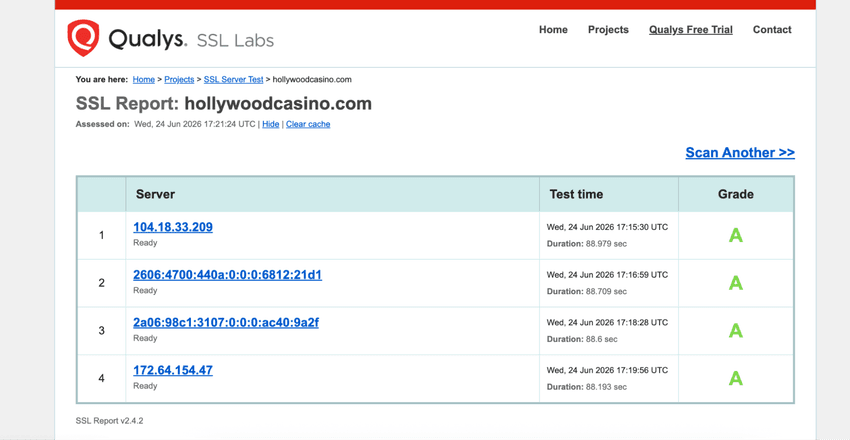This screenshot has width=850, height=440.
Task: Click the assessed on date text
Action: [x=195, y=124]
